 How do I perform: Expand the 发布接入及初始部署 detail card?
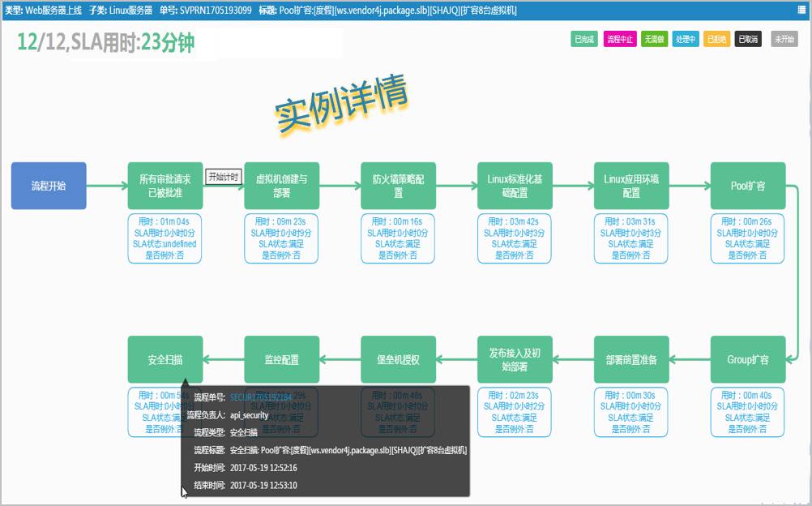(x=515, y=414)
